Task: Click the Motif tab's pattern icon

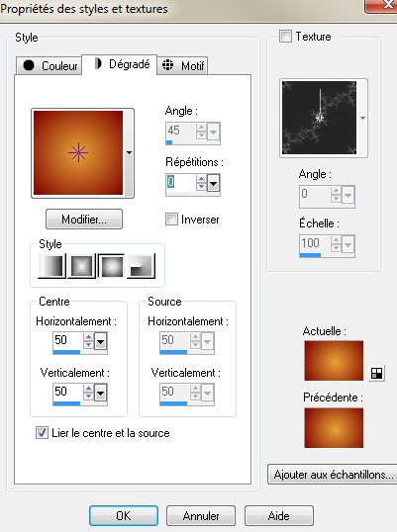Action: [167, 65]
